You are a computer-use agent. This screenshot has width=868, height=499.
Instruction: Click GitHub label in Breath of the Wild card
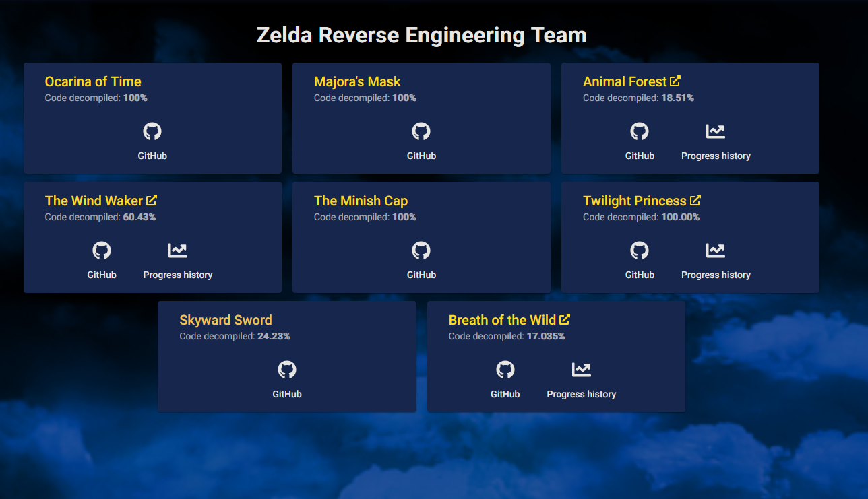505,394
